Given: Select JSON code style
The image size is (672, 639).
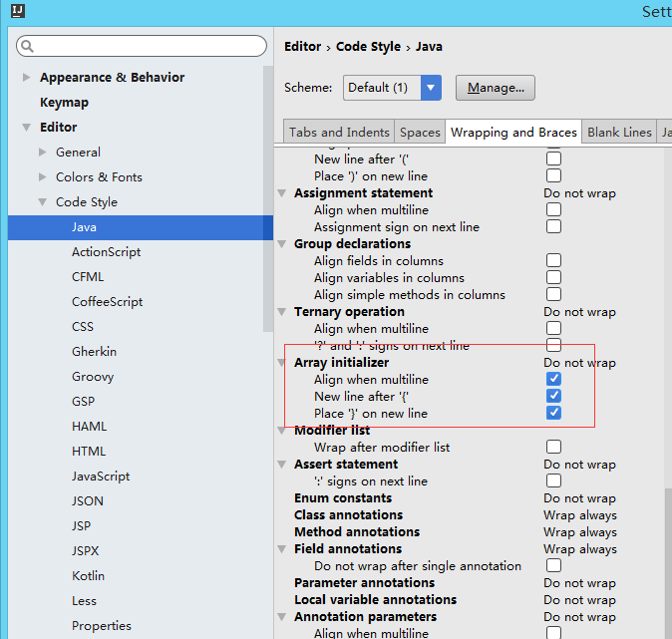Looking at the screenshot, I should (x=88, y=501).
